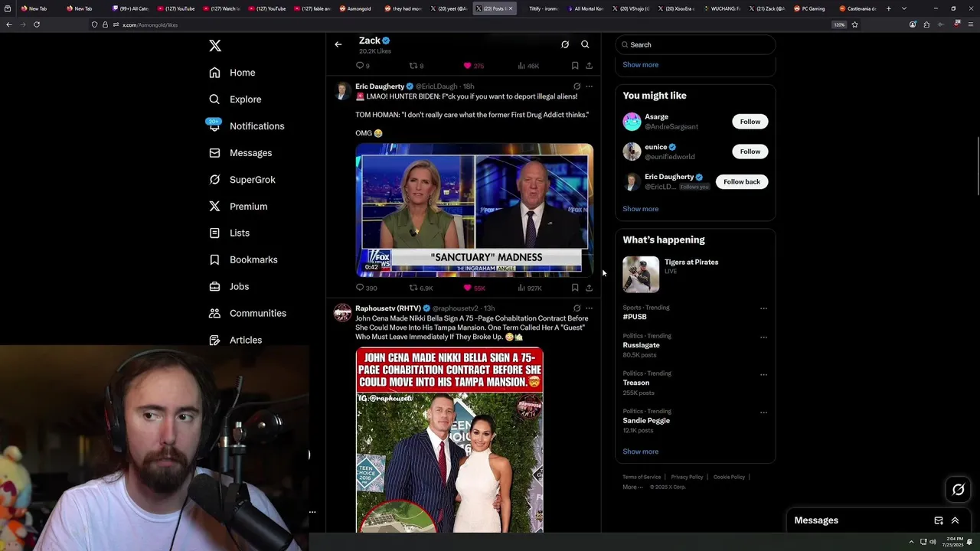Click the floating Grok button

click(x=958, y=490)
